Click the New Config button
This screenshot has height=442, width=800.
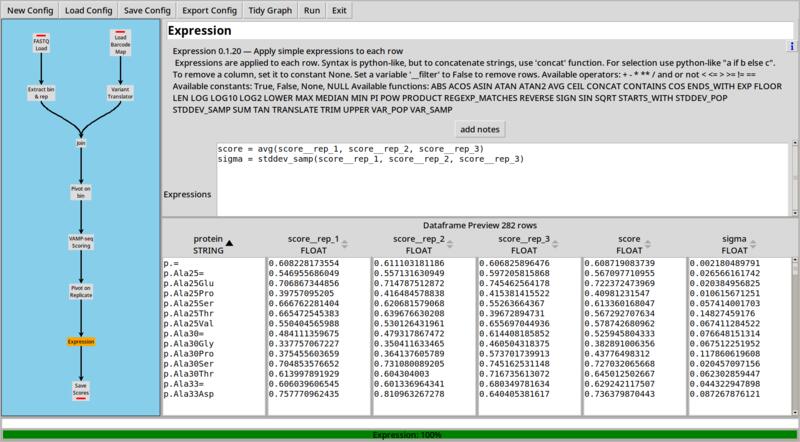tap(30, 11)
